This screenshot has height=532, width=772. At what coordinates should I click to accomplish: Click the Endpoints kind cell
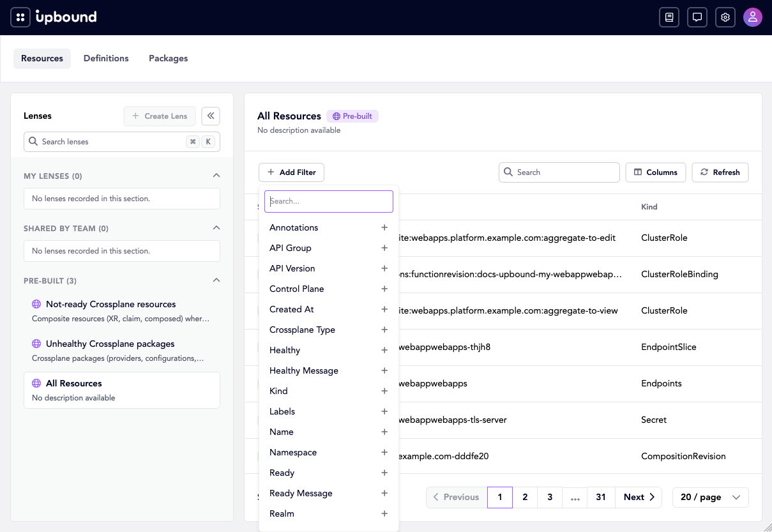click(662, 383)
